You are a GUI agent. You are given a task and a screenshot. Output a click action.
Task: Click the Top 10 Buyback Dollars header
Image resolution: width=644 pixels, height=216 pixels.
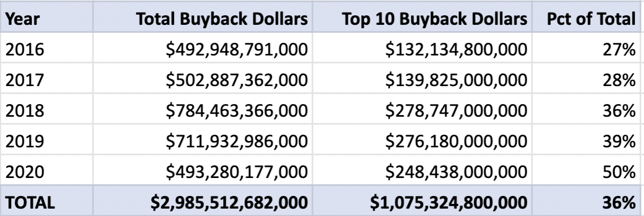click(x=435, y=20)
